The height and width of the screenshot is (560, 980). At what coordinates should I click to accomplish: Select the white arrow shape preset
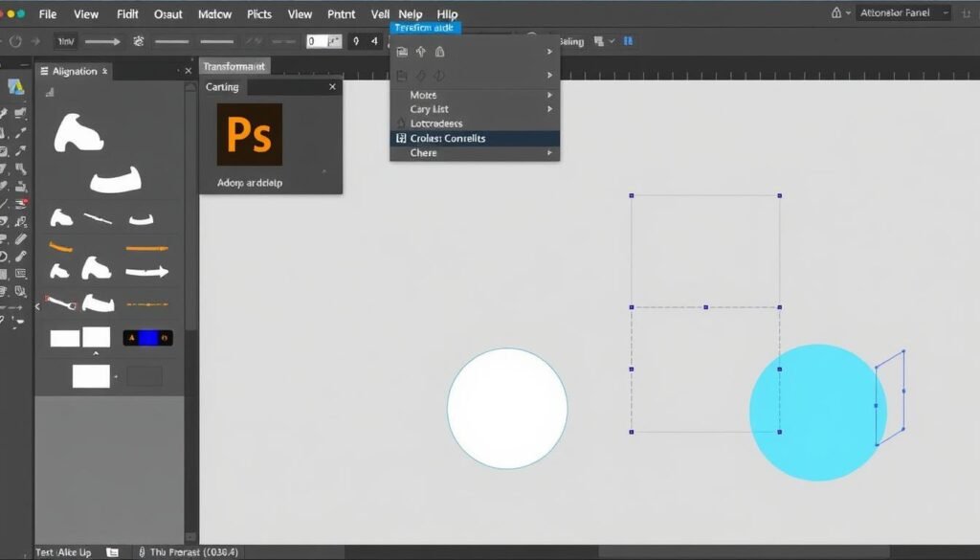(x=146, y=272)
